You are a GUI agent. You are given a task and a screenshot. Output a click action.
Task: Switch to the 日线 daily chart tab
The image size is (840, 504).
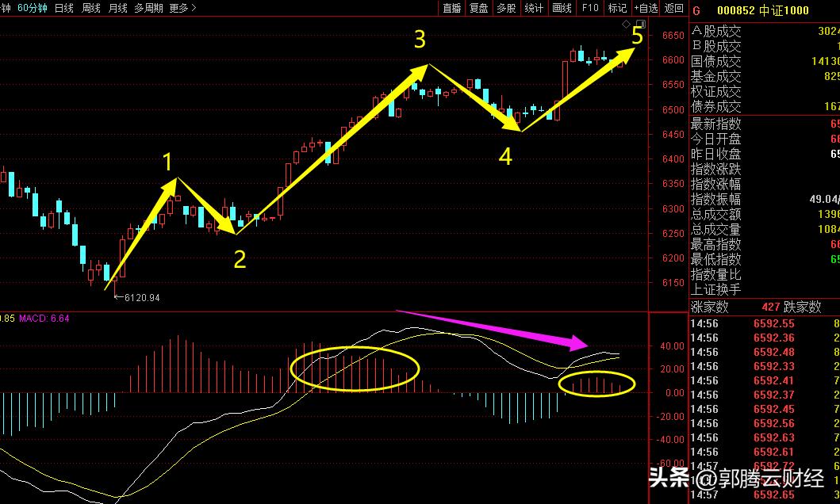click(64, 8)
